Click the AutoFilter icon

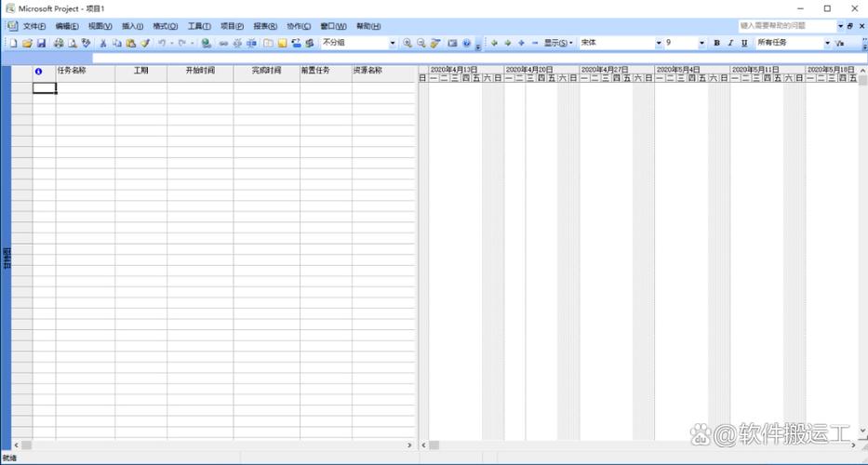click(x=840, y=43)
